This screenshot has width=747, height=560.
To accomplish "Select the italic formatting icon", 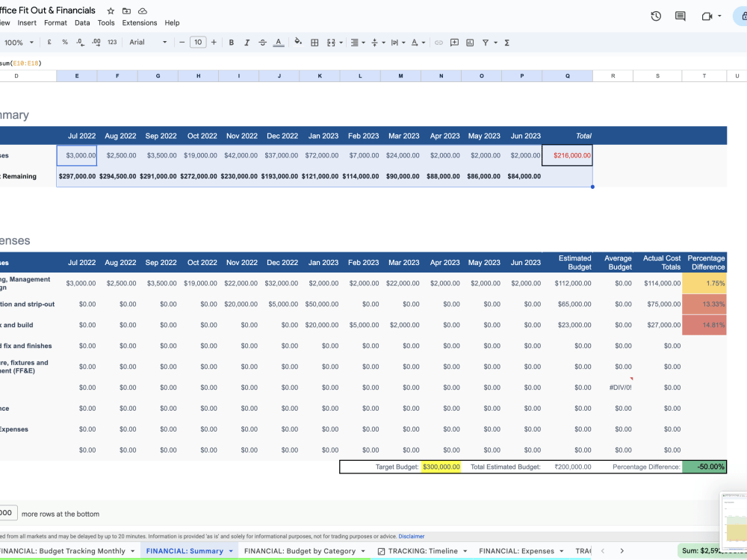I will (247, 42).
